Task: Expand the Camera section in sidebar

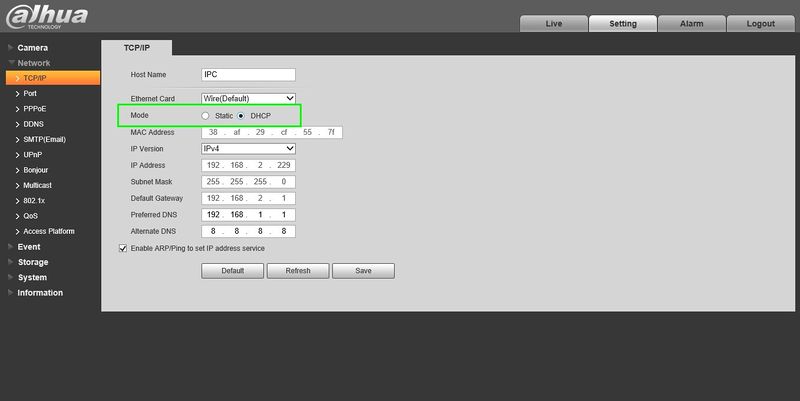Action: coord(32,47)
